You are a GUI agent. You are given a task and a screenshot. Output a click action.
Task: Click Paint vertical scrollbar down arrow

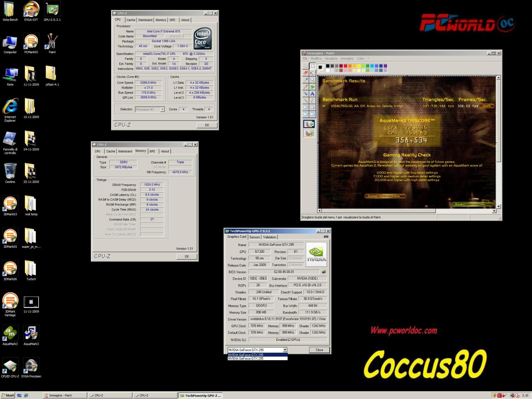click(498, 206)
